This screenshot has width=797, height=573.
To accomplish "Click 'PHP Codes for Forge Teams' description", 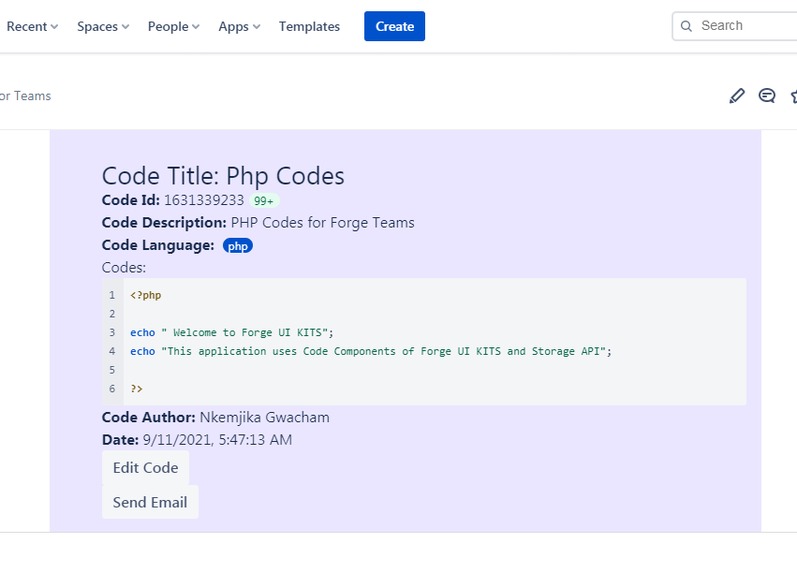I will point(322,223).
